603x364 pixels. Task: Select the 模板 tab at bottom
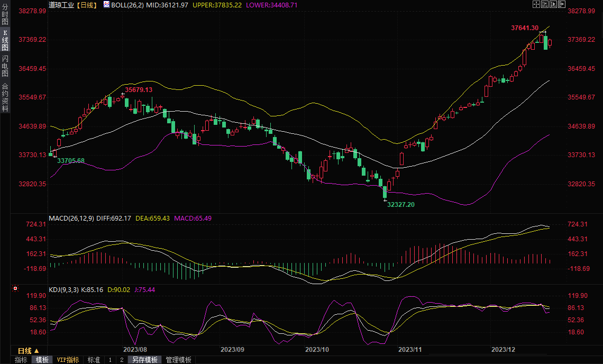pyautogui.click(x=42, y=360)
